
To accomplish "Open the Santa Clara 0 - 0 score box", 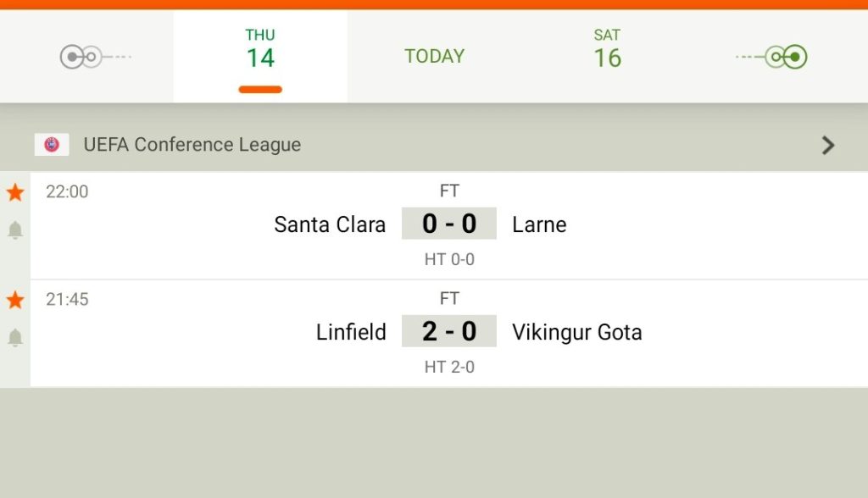I will pyautogui.click(x=449, y=224).
